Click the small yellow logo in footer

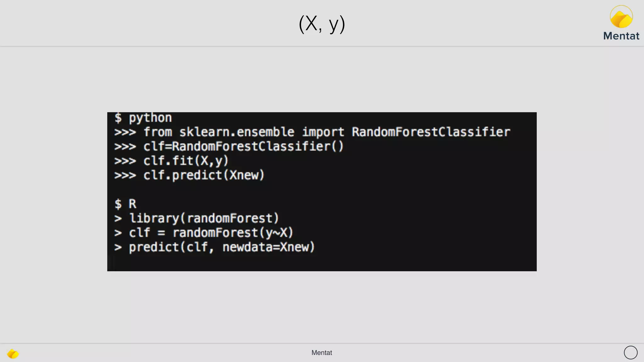click(13, 354)
